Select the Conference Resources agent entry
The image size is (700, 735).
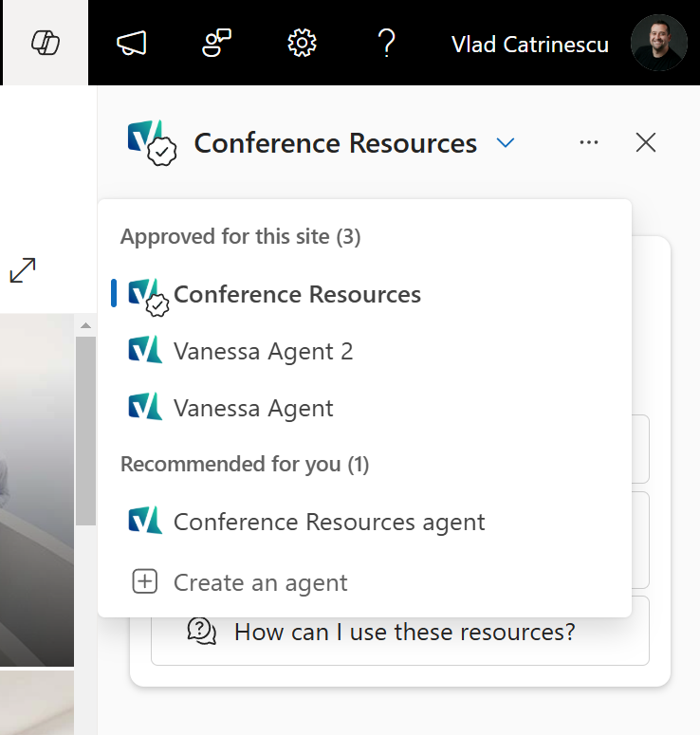(x=365, y=294)
